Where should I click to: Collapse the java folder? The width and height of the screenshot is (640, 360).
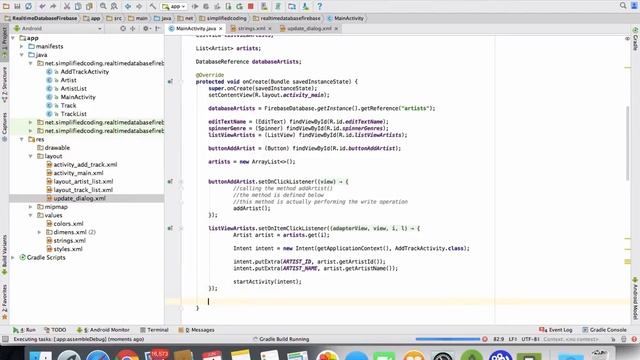click(x=22, y=55)
